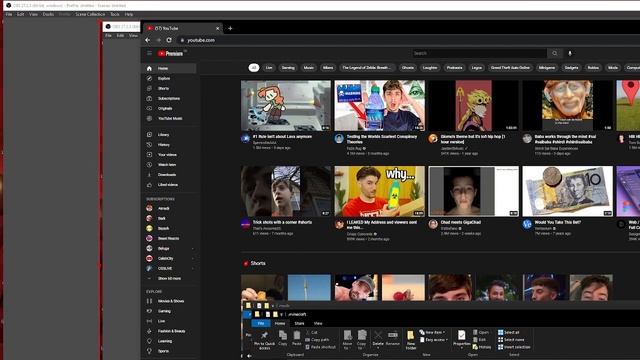Viewport: 640px width, 360px height.
Task: Switch to the Home tab in Explorer ribbon
Action: pyautogui.click(x=280, y=323)
